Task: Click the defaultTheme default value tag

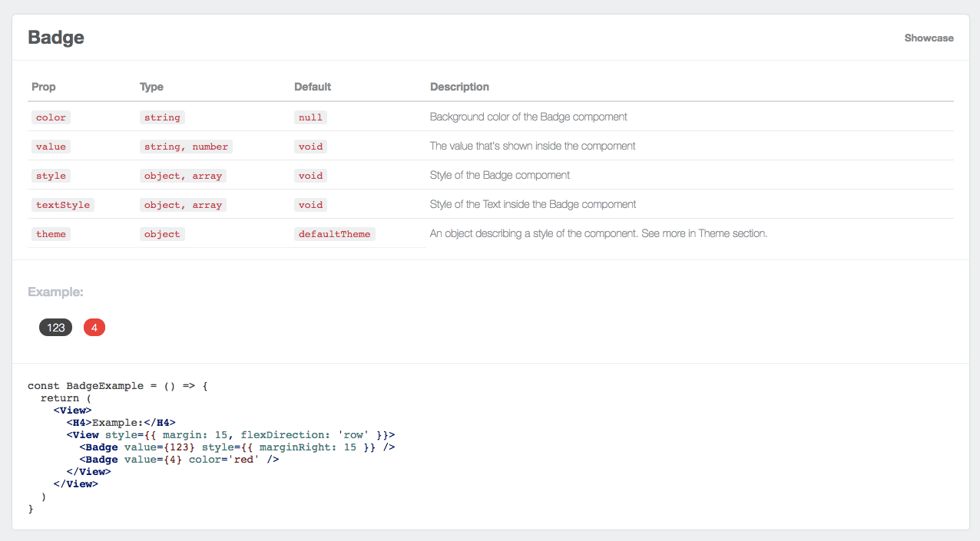Action: [x=335, y=234]
